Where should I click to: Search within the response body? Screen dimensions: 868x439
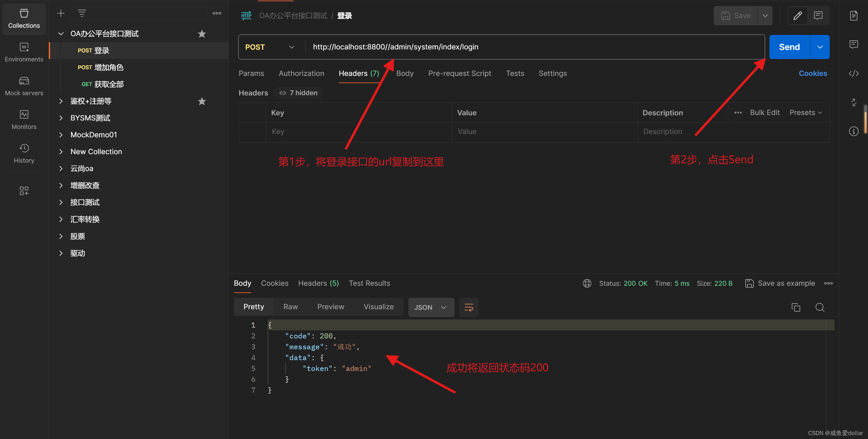coord(819,307)
